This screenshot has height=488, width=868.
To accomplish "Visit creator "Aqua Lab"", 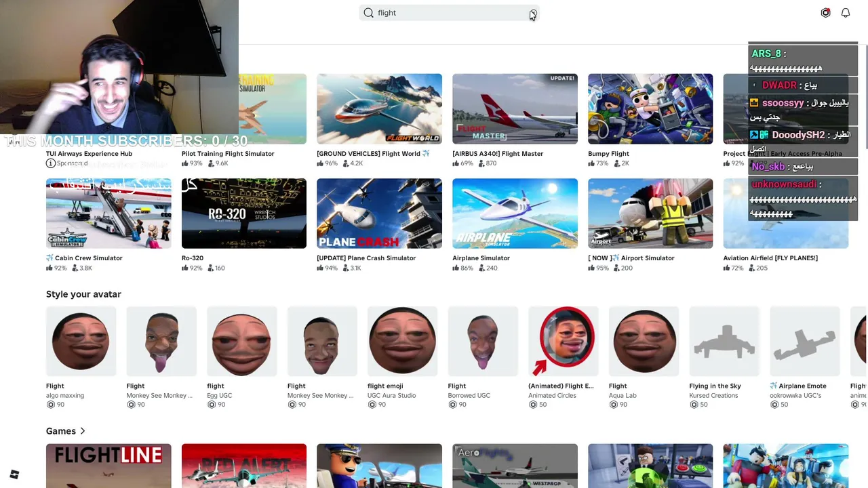I will click(x=623, y=395).
